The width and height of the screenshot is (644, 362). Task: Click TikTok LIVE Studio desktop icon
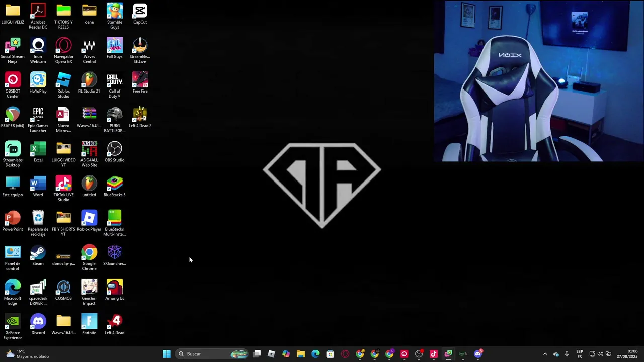click(63, 189)
